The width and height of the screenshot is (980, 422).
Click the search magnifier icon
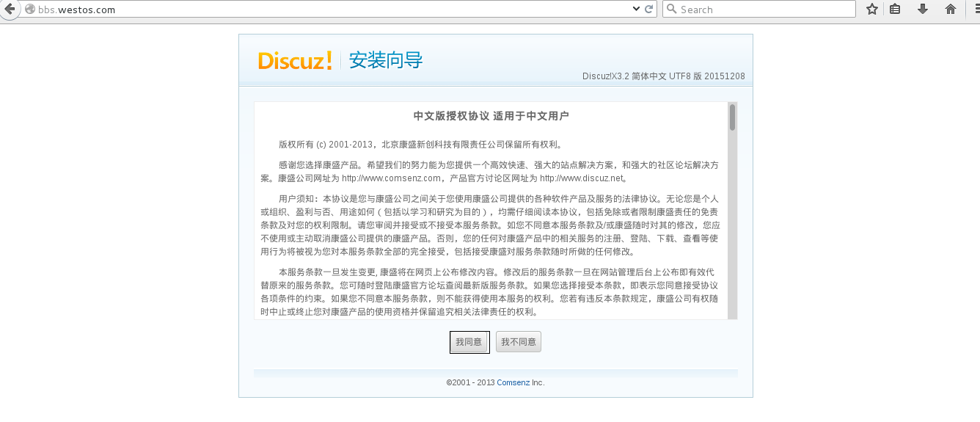(x=671, y=10)
